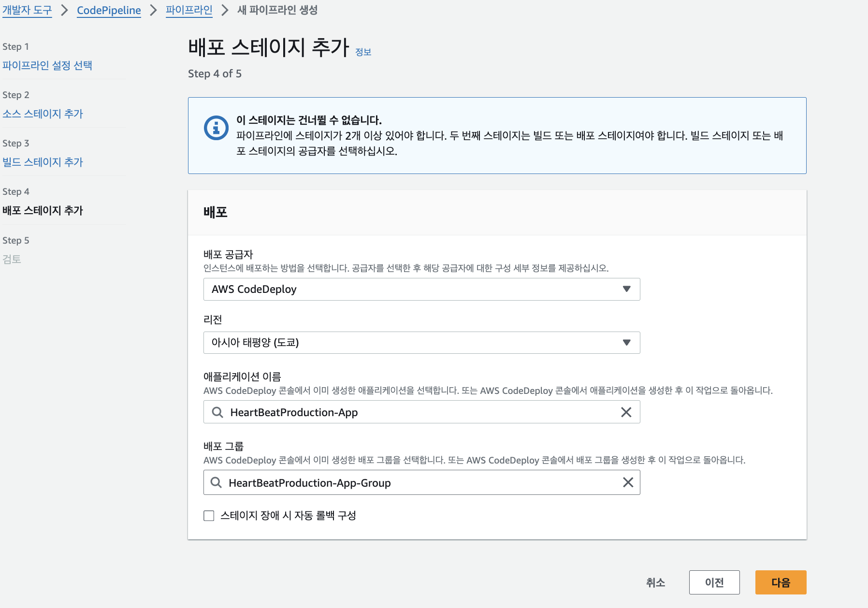
Task: Open the 배포 공급자 dropdown arrow
Action: [x=627, y=289]
